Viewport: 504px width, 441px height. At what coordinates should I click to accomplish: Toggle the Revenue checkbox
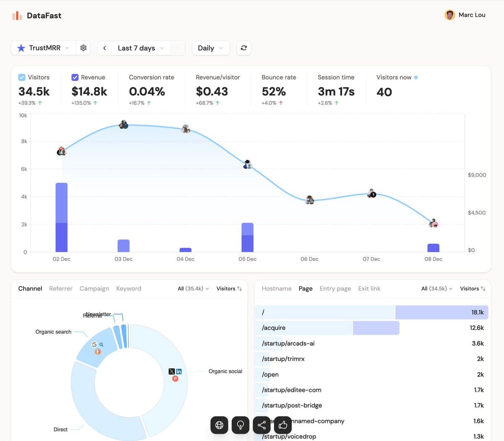pyautogui.click(x=75, y=77)
